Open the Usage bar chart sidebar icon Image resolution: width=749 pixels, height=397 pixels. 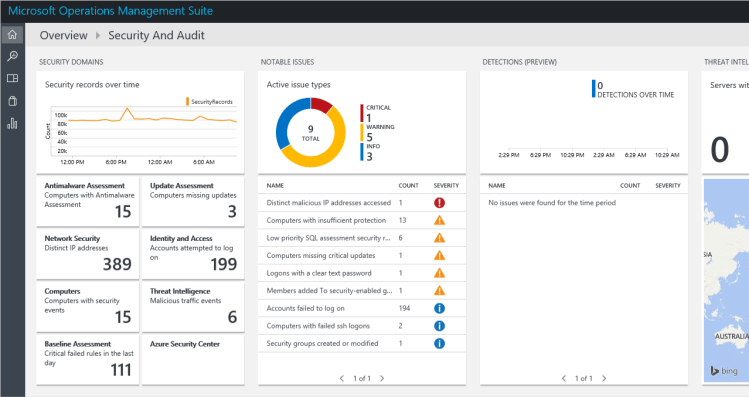point(12,123)
